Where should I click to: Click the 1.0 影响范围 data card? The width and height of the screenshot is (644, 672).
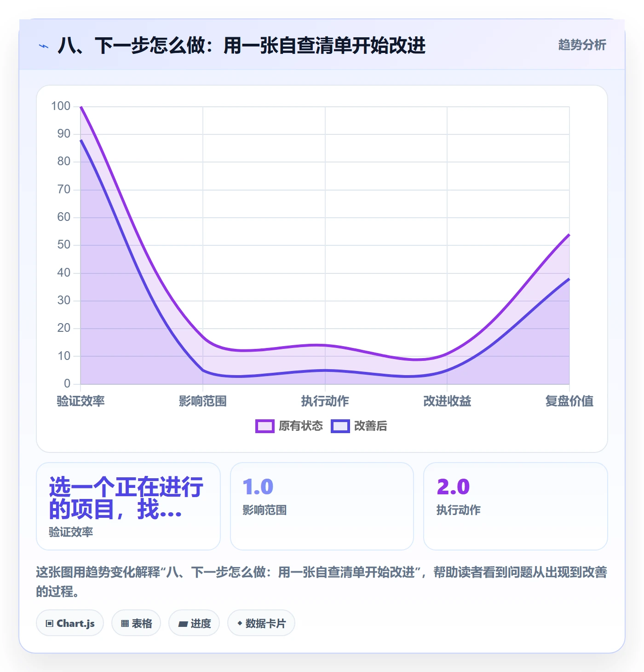[322, 506]
